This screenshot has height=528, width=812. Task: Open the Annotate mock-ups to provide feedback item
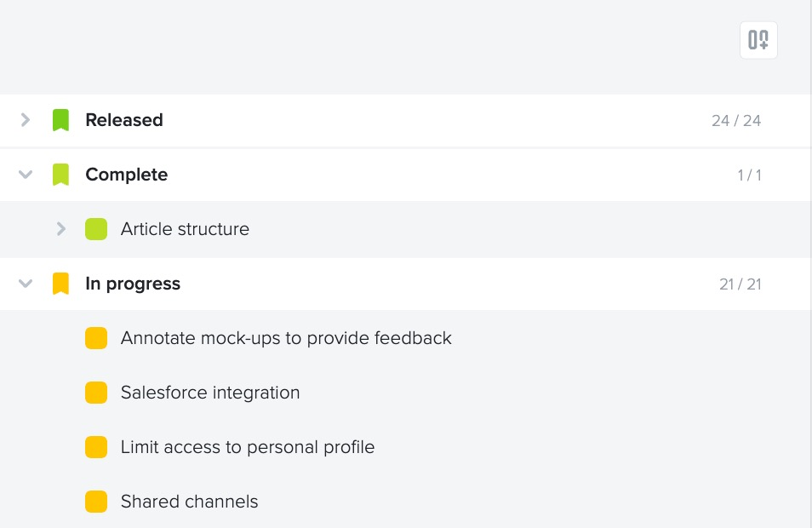(x=286, y=338)
